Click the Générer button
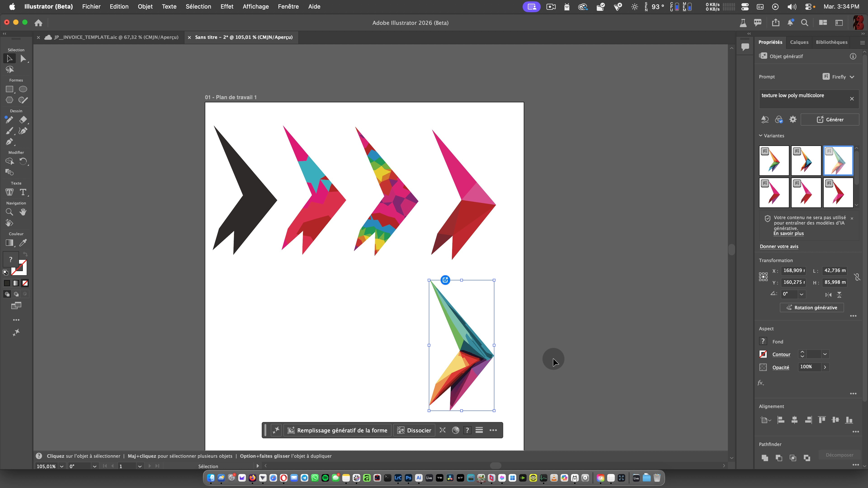The image size is (868, 488). 830,120
